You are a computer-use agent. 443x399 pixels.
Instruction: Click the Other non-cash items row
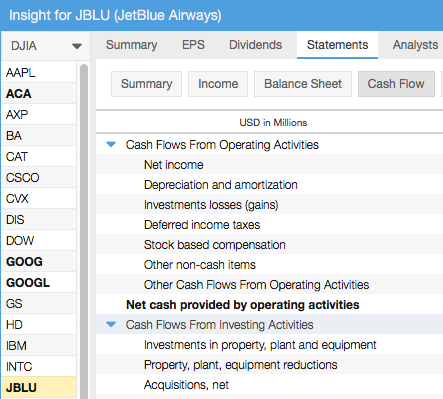pyautogui.click(x=269, y=264)
